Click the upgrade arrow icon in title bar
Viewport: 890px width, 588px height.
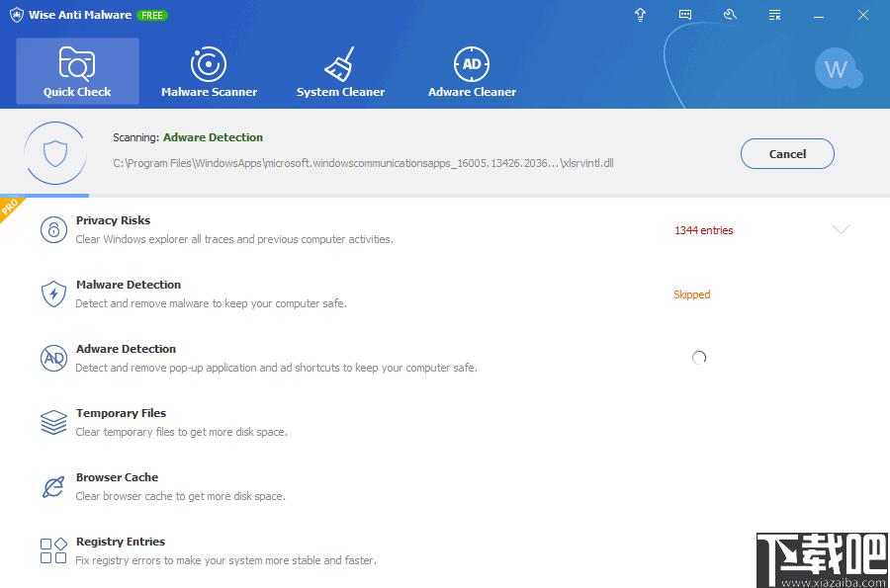pyautogui.click(x=640, y=15)
